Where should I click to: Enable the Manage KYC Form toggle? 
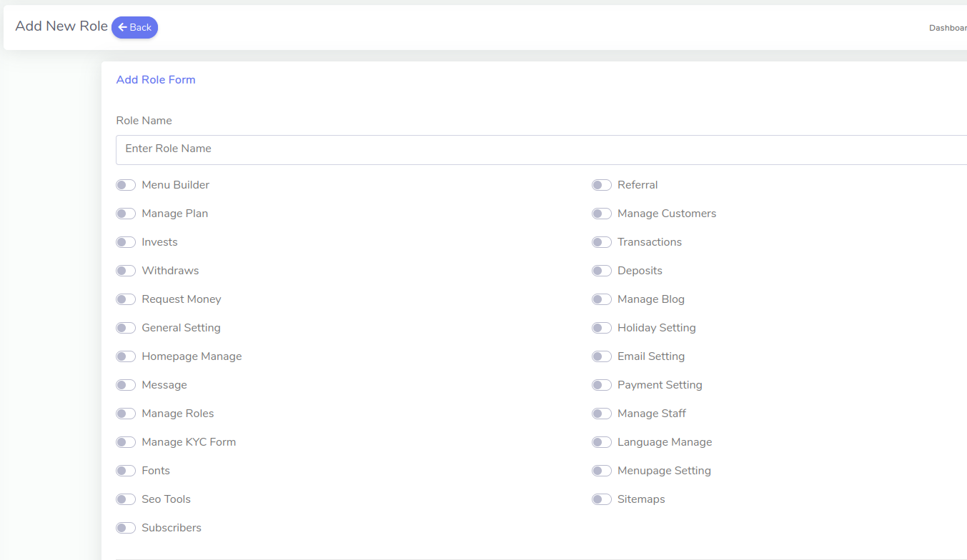126,442
